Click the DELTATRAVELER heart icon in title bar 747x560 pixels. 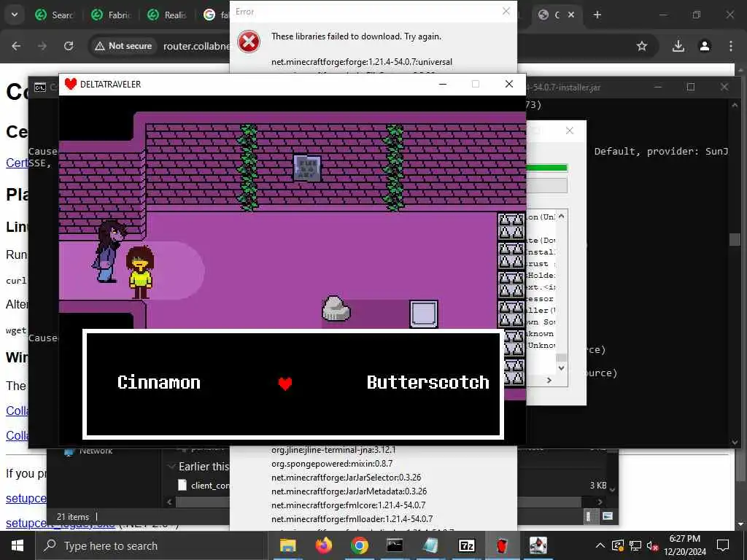(x=71, y=84)
